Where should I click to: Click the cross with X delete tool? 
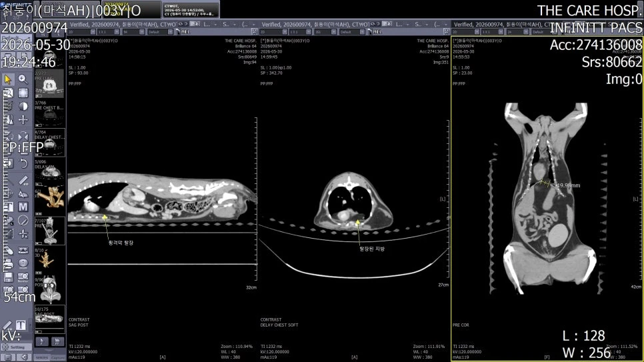point(23,234)
